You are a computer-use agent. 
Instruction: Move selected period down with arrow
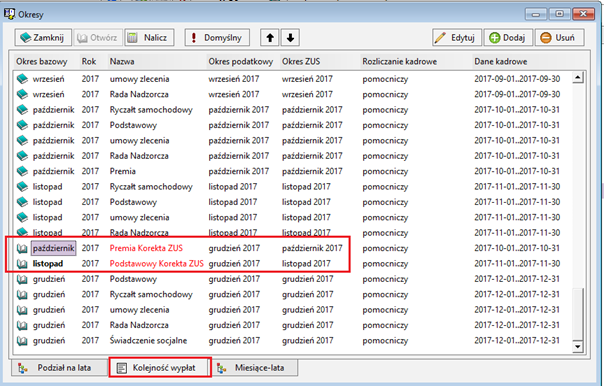[x=290, y=38]
